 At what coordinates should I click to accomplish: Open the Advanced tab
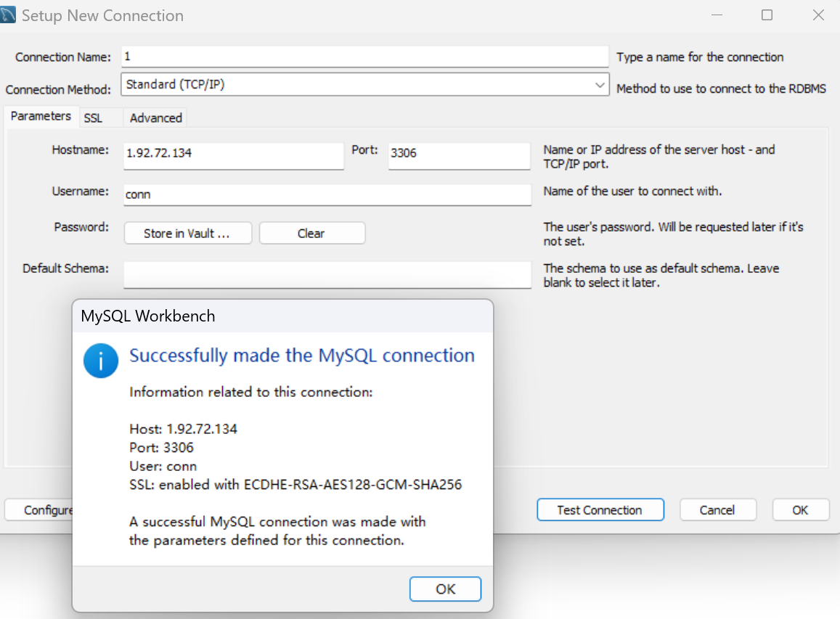coord(156,118)
